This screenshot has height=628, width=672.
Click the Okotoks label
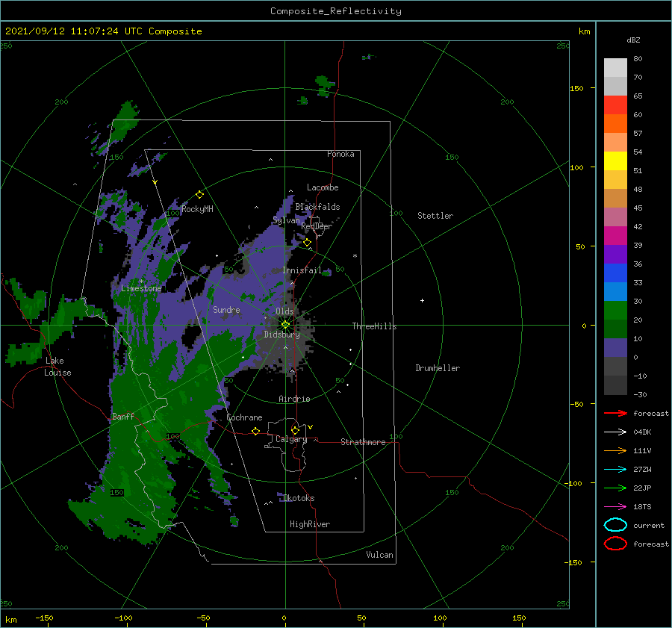pos(299,498)
